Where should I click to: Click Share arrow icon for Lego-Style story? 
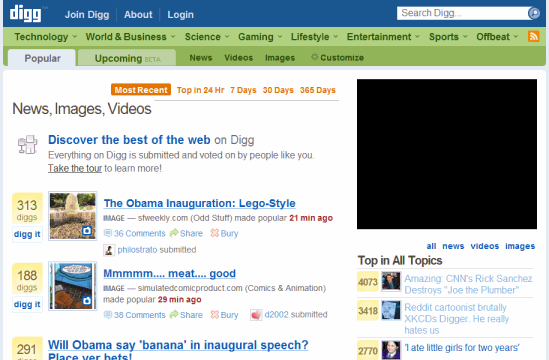click(x=174, y=233)
